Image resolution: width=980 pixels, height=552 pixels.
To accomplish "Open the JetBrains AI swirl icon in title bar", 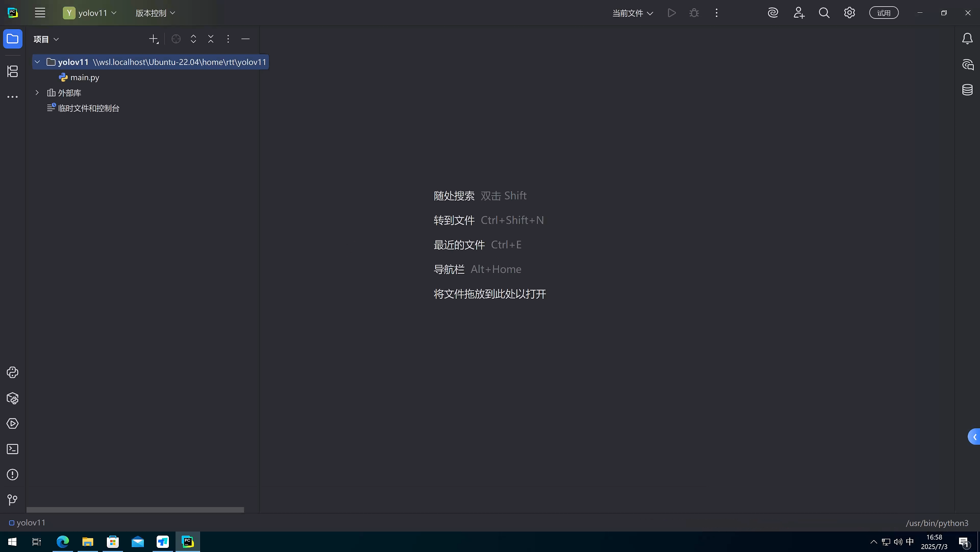I will pos(773,13).
